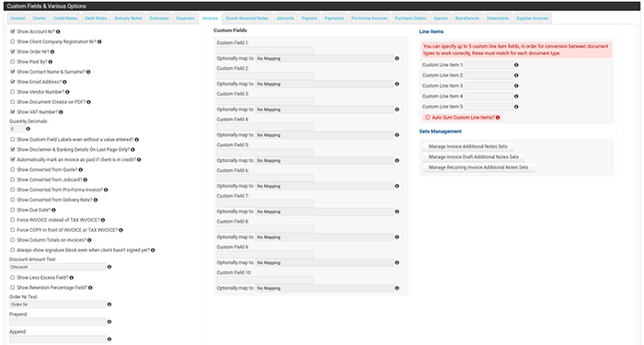This screenshot has height=345, width=644.
Task: Click info icon beside Show Document Creator on PDF
Action: 88,102
